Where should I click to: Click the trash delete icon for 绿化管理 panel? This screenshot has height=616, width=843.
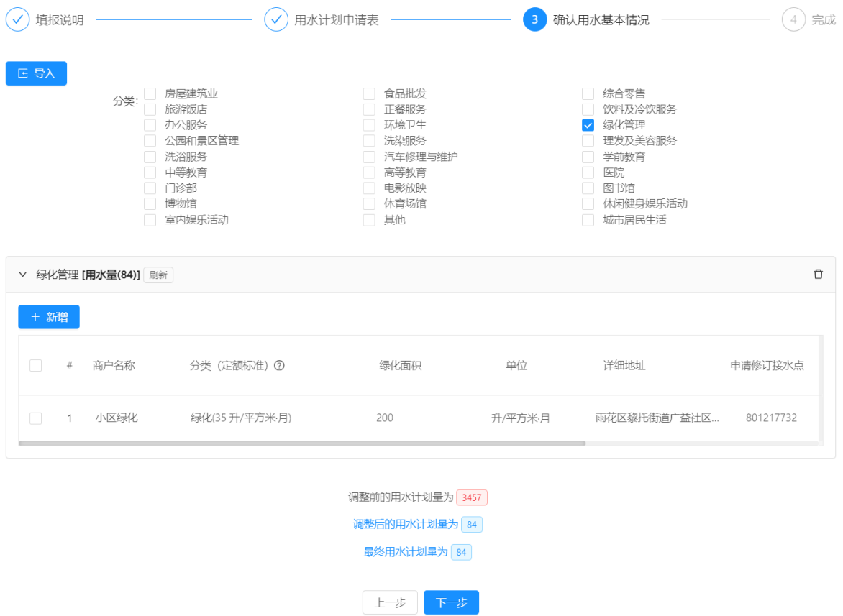pyautogui.click(x=818, y=274)
